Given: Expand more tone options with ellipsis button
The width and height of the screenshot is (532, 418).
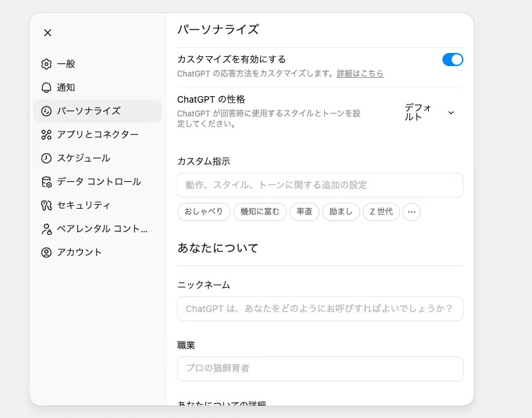Looking at the screenshot, I should pos(412,212).
